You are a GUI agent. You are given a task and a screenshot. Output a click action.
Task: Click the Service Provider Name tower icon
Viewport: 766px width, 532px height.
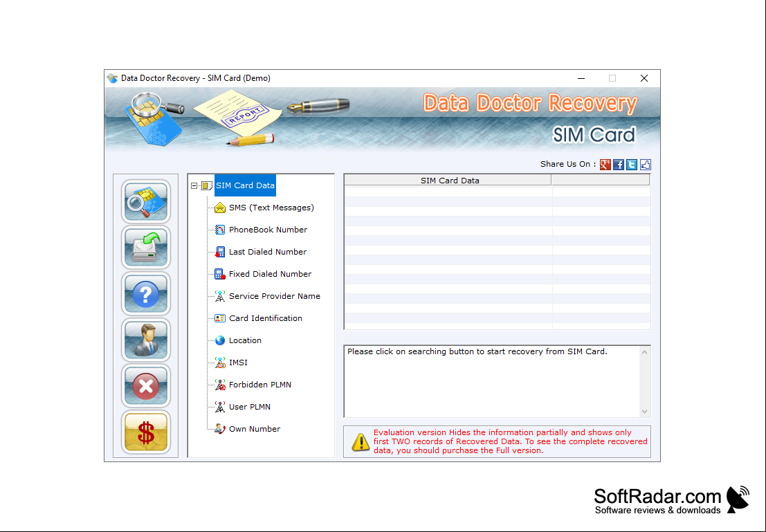[x=220, y=296]
